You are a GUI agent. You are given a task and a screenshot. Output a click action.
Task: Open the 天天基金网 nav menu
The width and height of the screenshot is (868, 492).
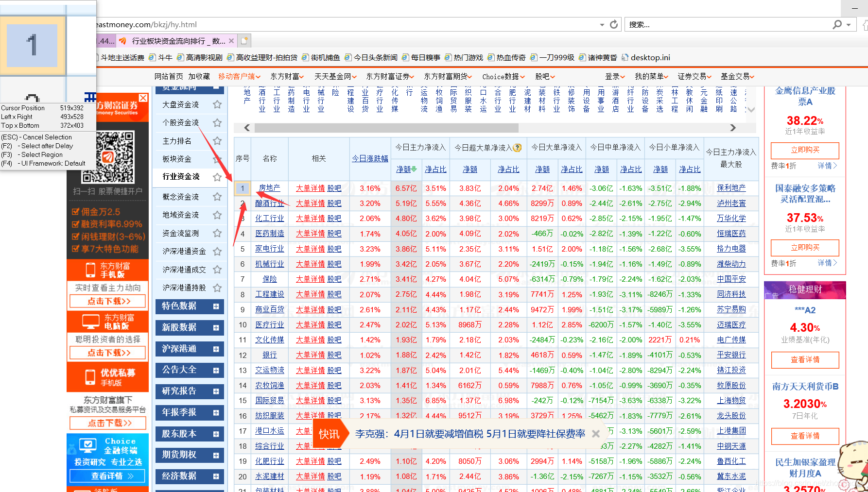tap(335, 76)
